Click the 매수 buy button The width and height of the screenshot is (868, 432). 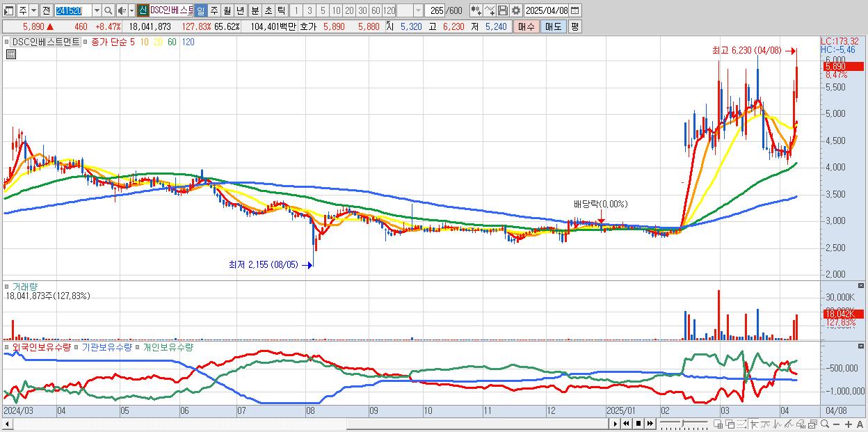527,26
